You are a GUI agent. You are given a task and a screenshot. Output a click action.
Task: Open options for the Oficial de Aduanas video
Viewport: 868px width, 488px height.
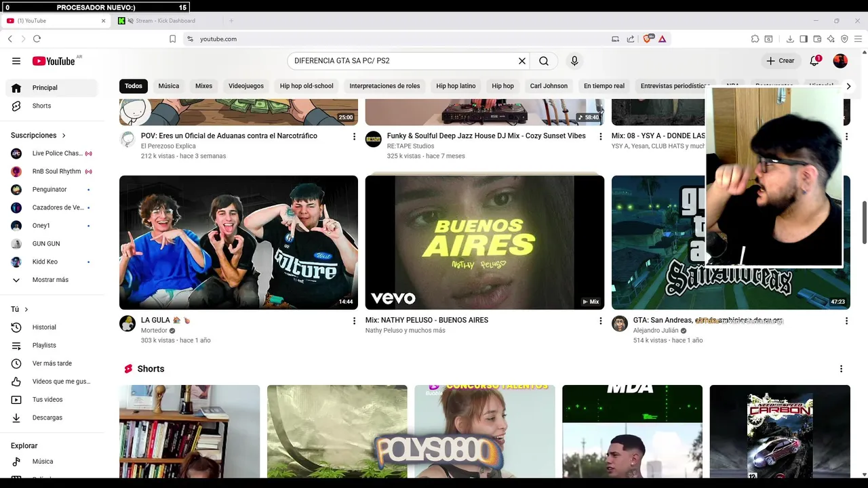354,137
